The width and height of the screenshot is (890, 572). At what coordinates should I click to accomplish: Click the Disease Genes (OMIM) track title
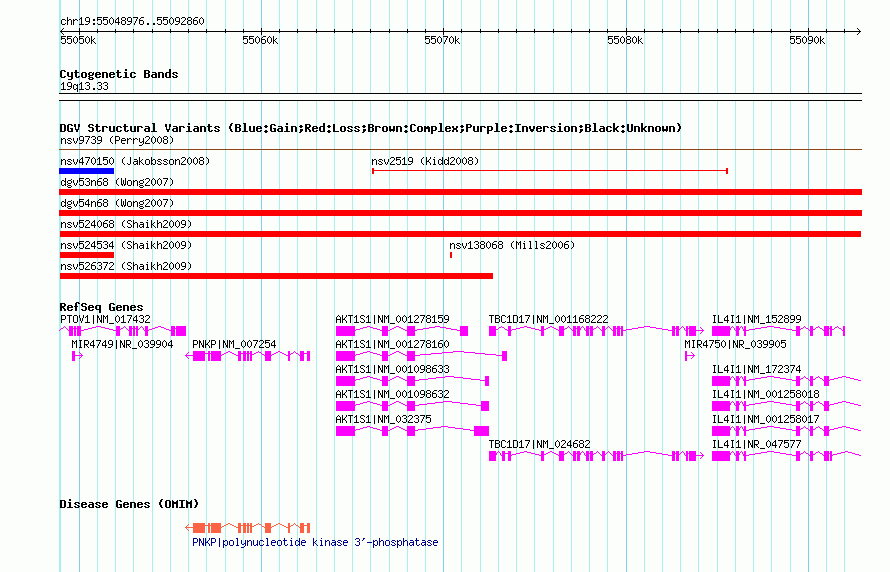click(x=129, y=504)
